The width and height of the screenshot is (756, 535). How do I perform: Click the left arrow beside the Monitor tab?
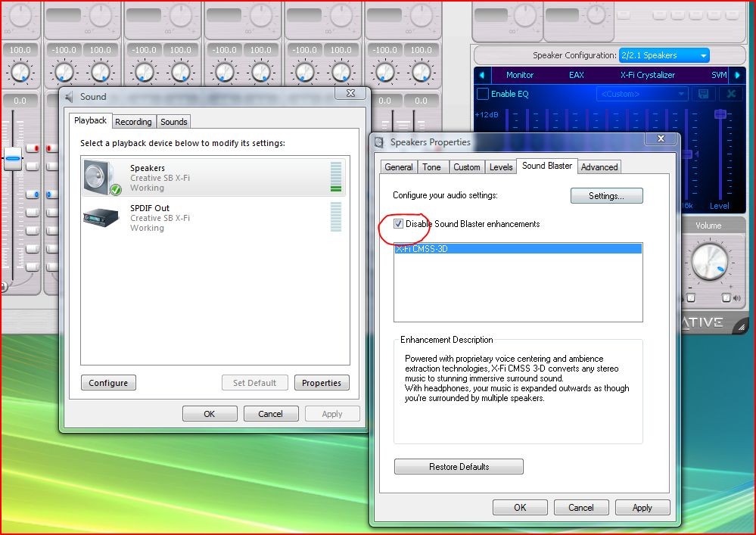[x=482, y=75]
